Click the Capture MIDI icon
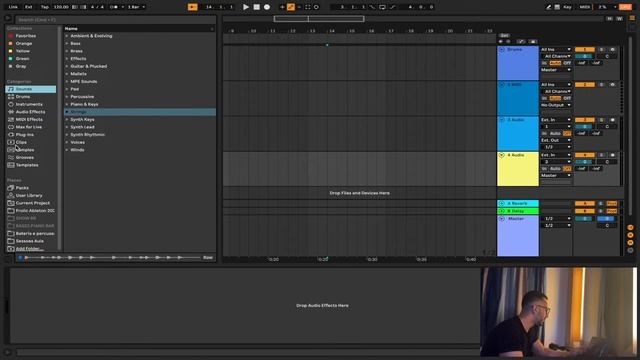The height and width of the screenshot is (360, 640). (308, 7)
